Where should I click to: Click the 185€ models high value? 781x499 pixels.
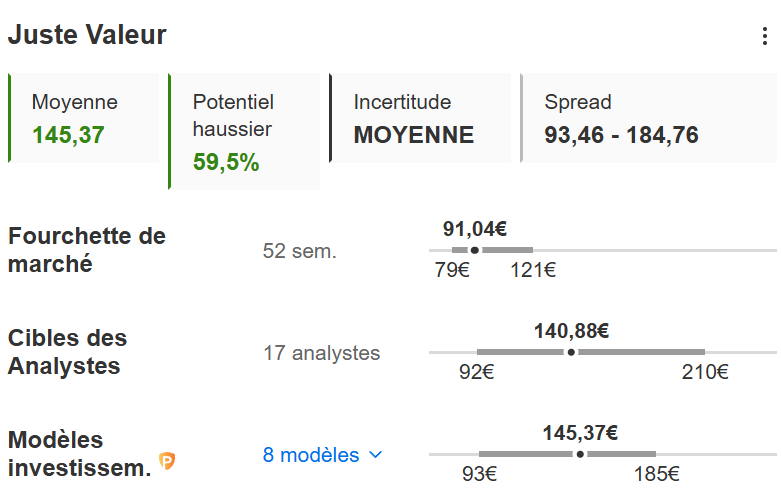click(x=656, y=474)
